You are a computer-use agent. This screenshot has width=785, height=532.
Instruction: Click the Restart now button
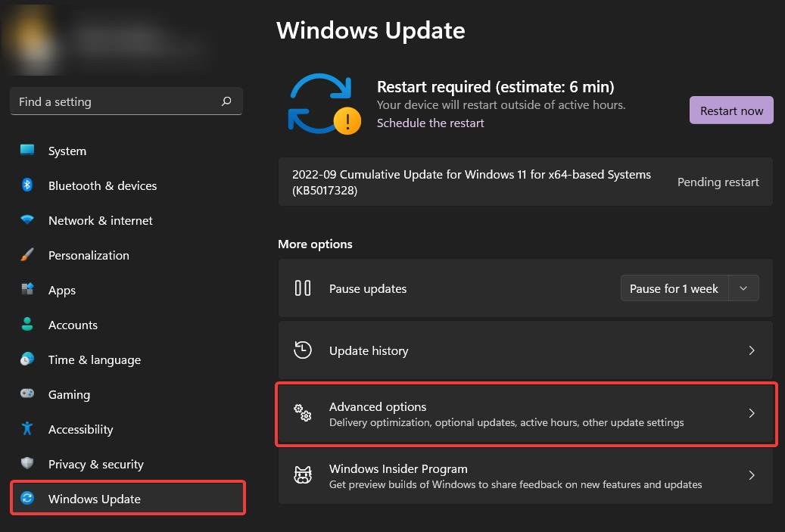[x=731, y=110]
